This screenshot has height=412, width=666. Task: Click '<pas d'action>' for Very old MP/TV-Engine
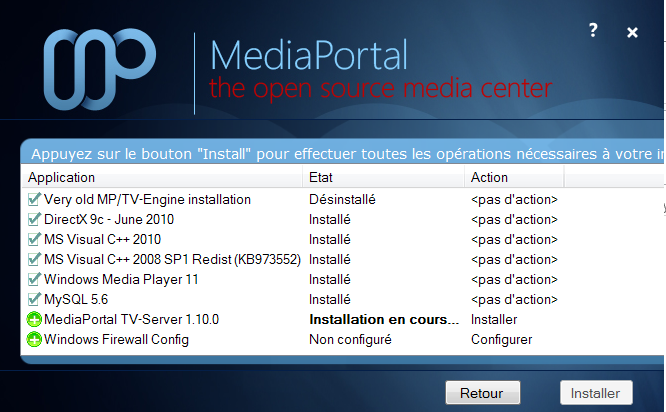click(x=514, y=199)
